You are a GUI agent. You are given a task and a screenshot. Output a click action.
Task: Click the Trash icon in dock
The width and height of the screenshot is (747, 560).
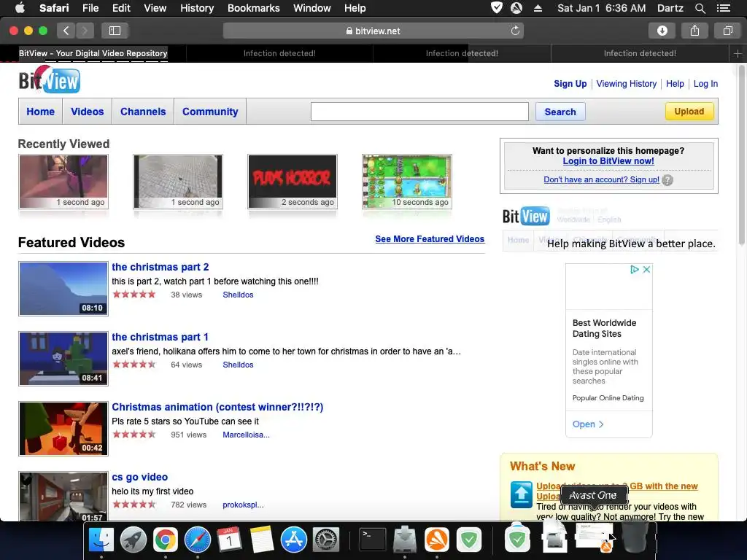(x=635, y=537)
